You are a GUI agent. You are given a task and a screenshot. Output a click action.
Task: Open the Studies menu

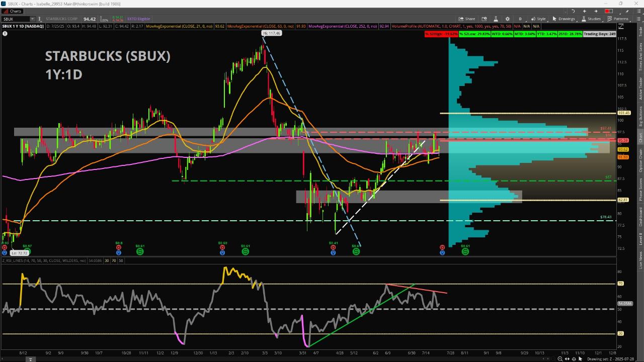(x=591, y=19)
